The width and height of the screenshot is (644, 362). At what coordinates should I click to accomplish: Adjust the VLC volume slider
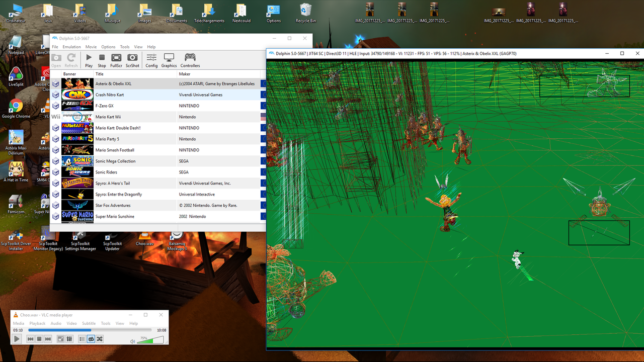[x=150, y=340]
